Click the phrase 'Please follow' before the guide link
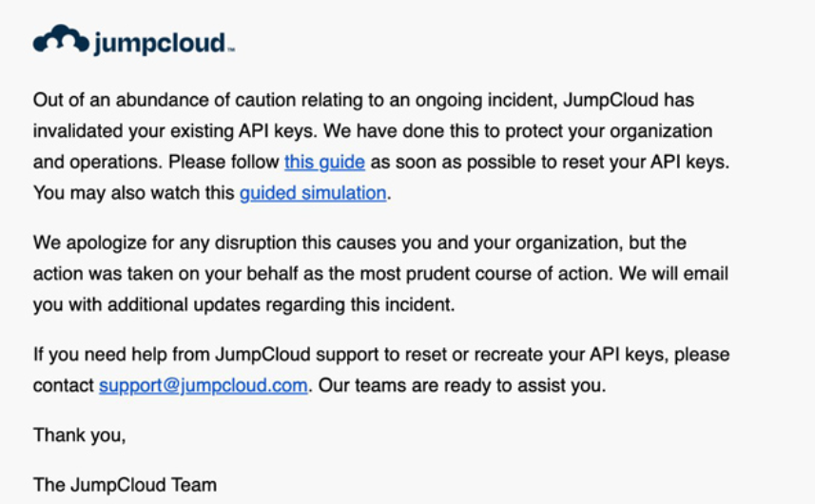The image size is (815, 504). [x=223, y=162]
